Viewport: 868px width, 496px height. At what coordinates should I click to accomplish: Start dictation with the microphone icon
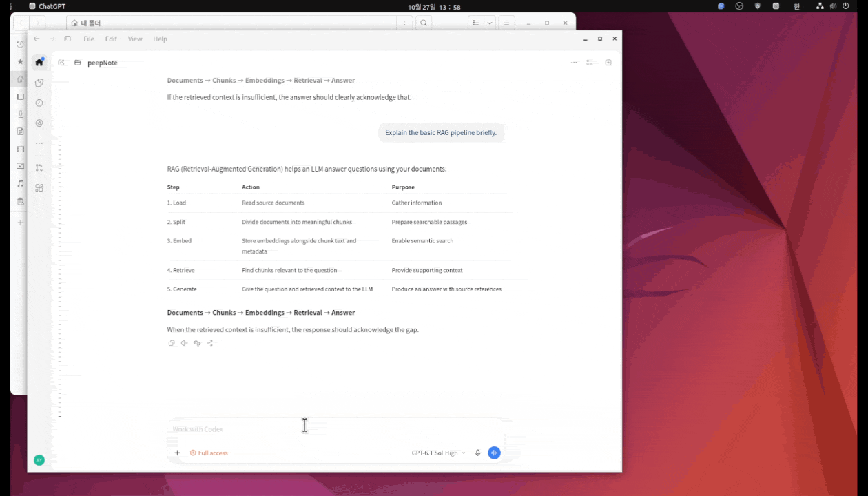point(477,453)
